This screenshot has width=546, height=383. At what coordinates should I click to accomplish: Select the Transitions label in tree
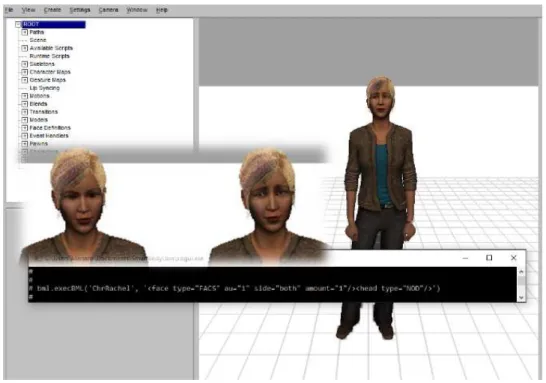point(44,112)
